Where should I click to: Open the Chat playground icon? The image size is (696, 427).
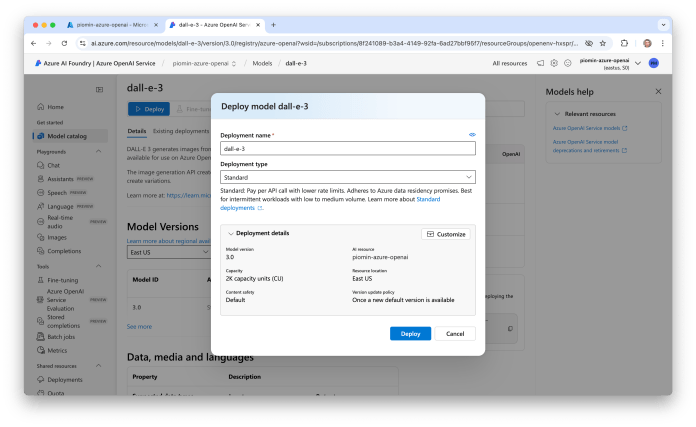(x=40, y=165)
